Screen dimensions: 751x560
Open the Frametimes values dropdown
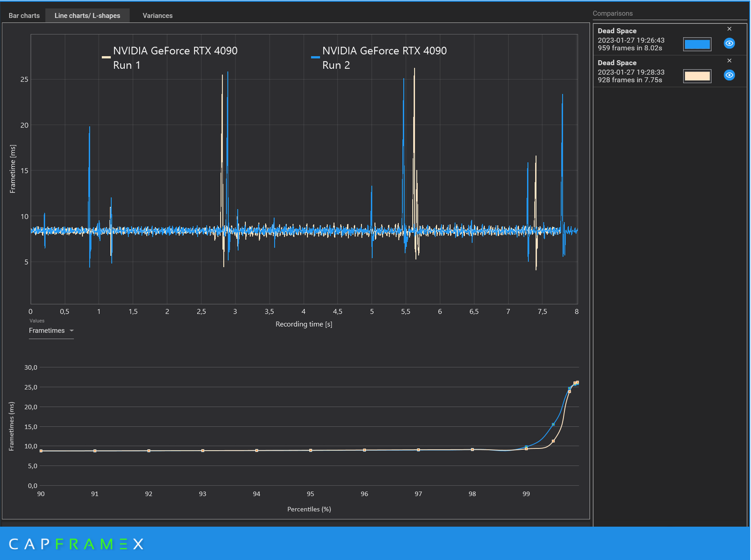point(51,331)
